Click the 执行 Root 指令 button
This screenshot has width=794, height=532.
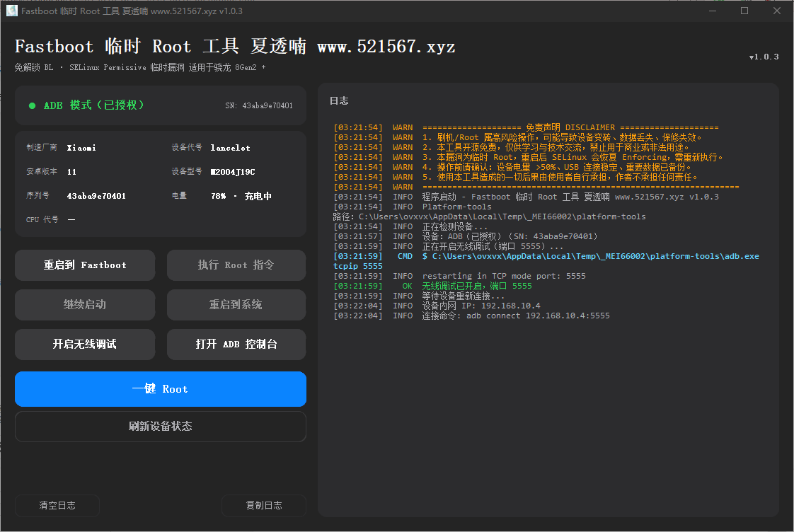click(x=236, y=265)
